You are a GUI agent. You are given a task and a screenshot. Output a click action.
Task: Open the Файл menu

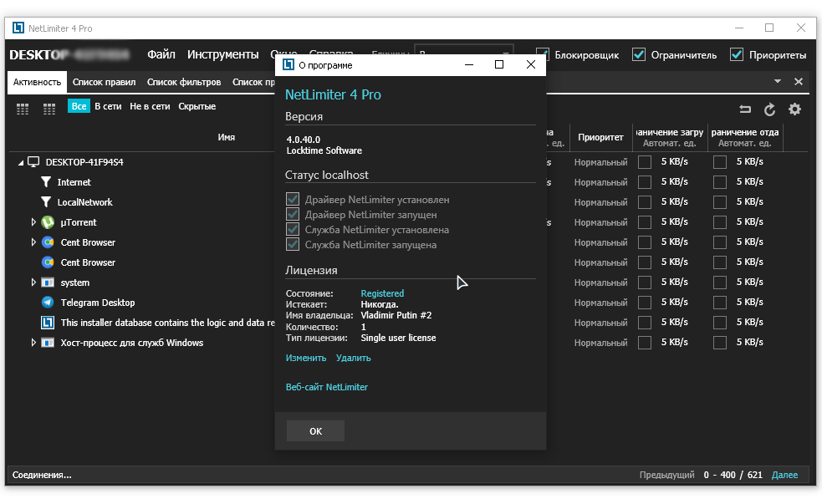161,54
